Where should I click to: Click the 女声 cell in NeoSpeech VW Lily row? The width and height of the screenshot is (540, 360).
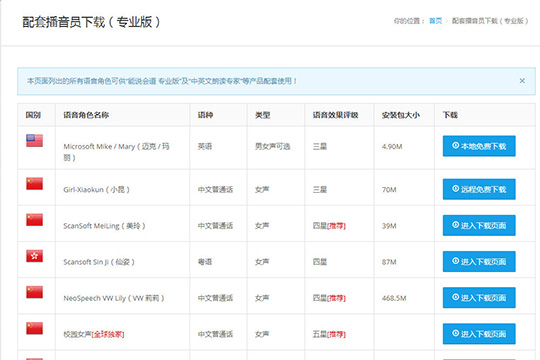262,298
